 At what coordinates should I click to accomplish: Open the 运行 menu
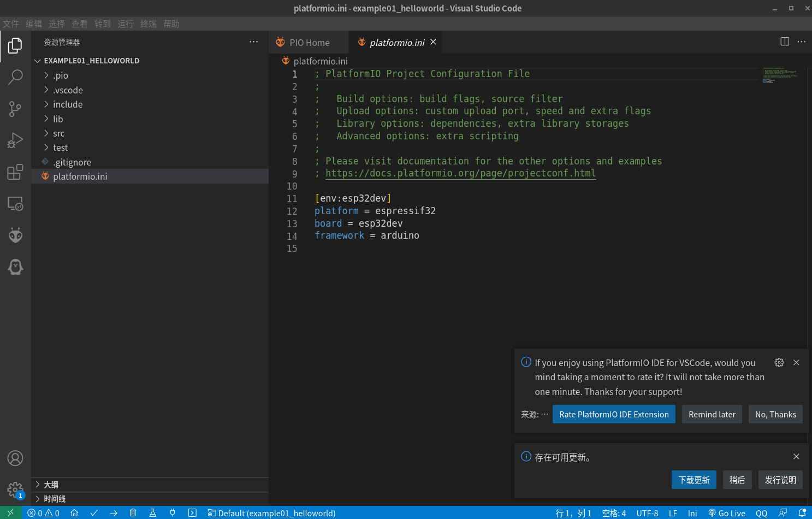126,24
